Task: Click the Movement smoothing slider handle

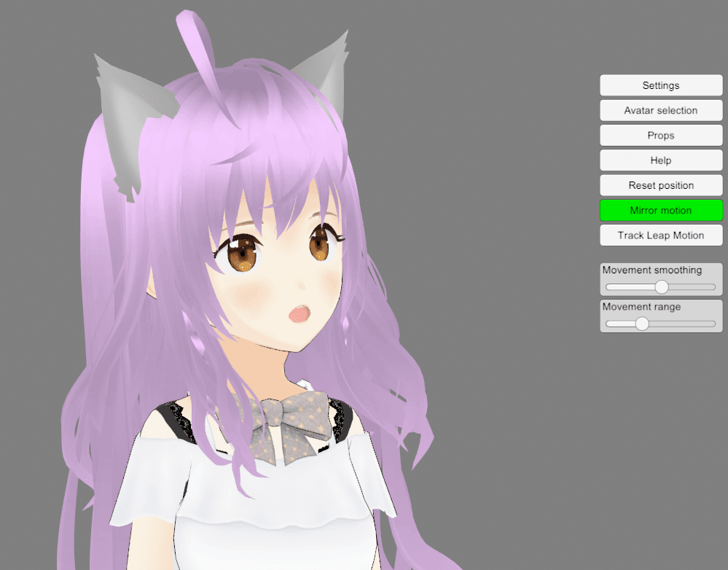Action: click(x=662, y=287)
